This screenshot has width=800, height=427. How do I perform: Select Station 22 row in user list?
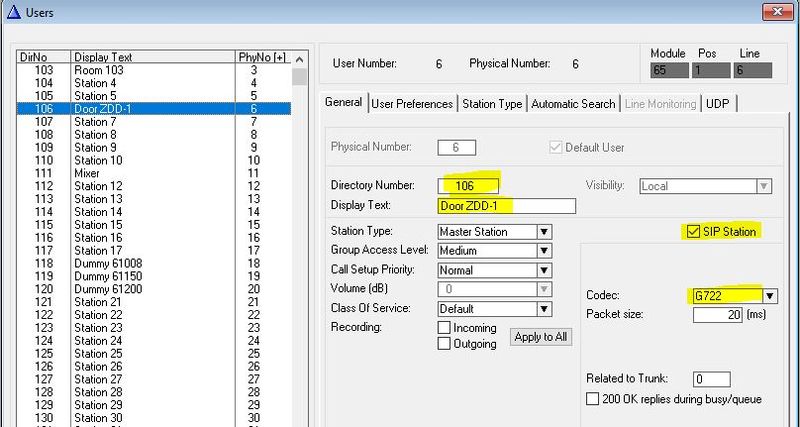pos(154,315)
